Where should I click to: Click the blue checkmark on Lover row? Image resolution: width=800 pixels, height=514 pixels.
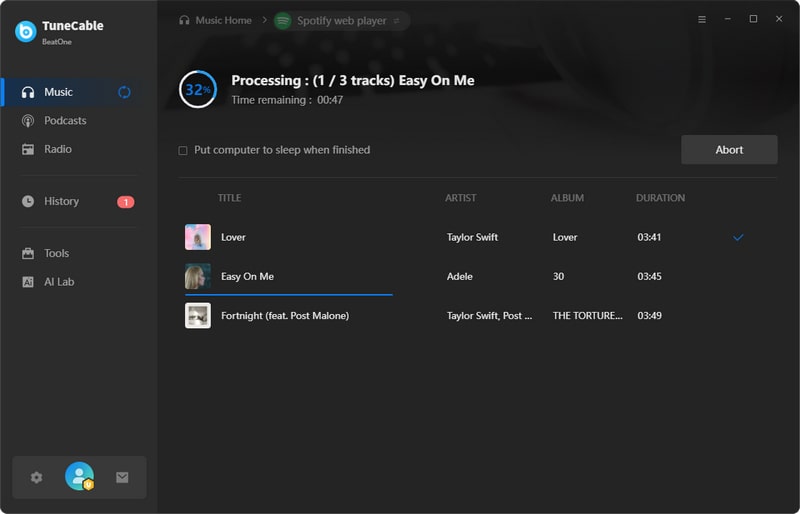(x=738, y=237)
